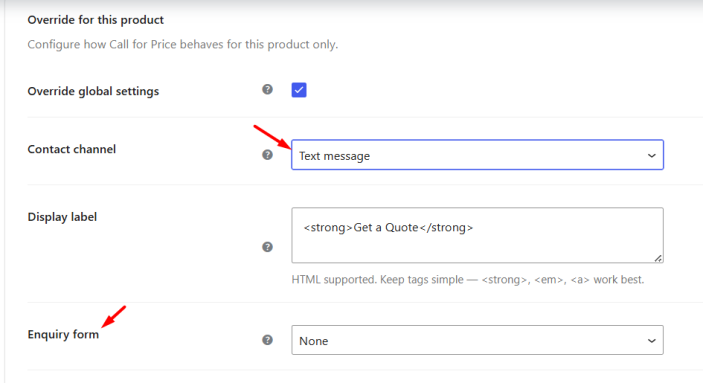The width and height of the screenshot is (703, 383).
Task: Open help tooltip for Override global settings
Action: (267, 89)
